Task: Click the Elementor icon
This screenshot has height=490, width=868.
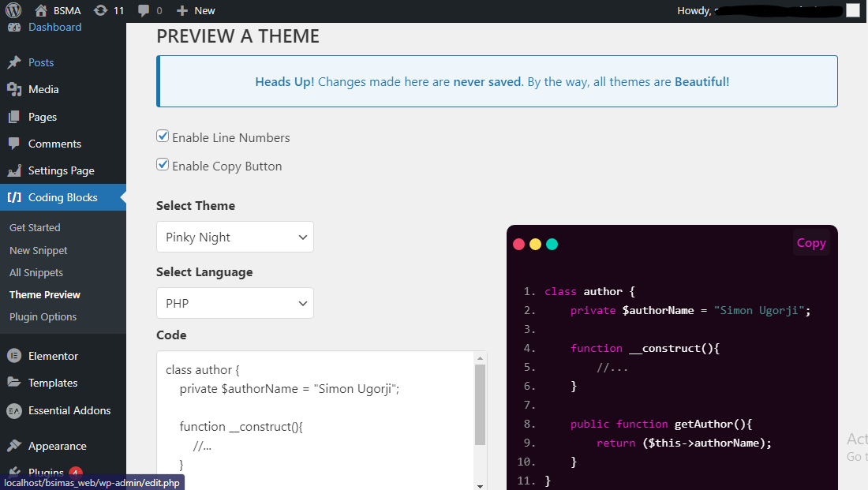Action: pos(14,356)
